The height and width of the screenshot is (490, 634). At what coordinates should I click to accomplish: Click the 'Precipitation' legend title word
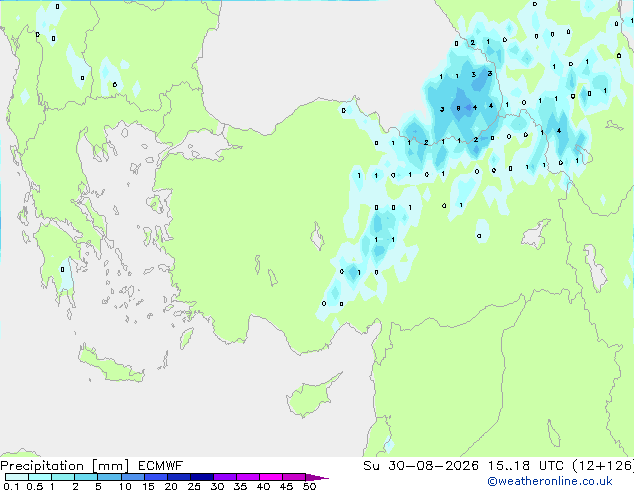pos(42,466)
